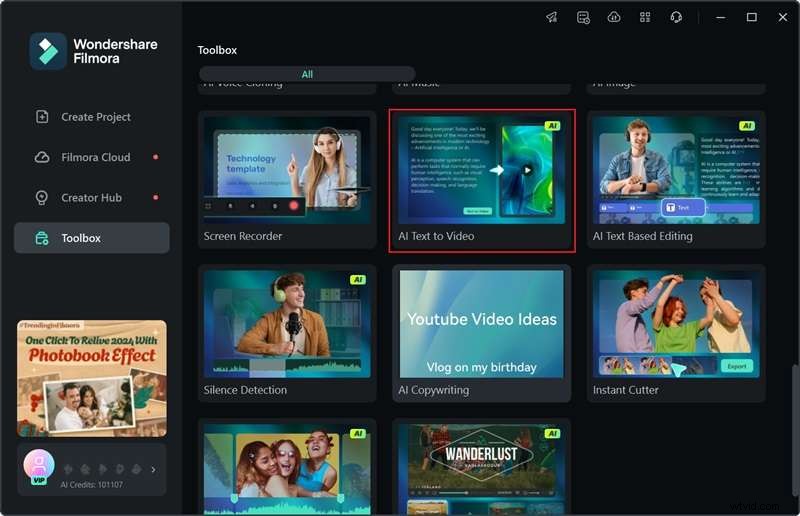
Task: Click the Silence Detection label
Action: 245,390
